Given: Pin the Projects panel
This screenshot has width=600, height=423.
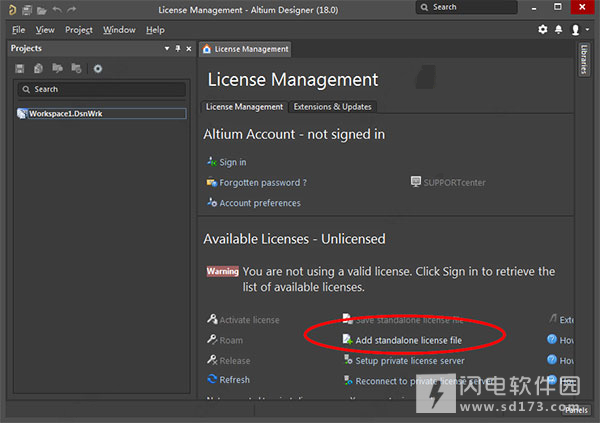Looking at the screenshot, I should point(178,48).
